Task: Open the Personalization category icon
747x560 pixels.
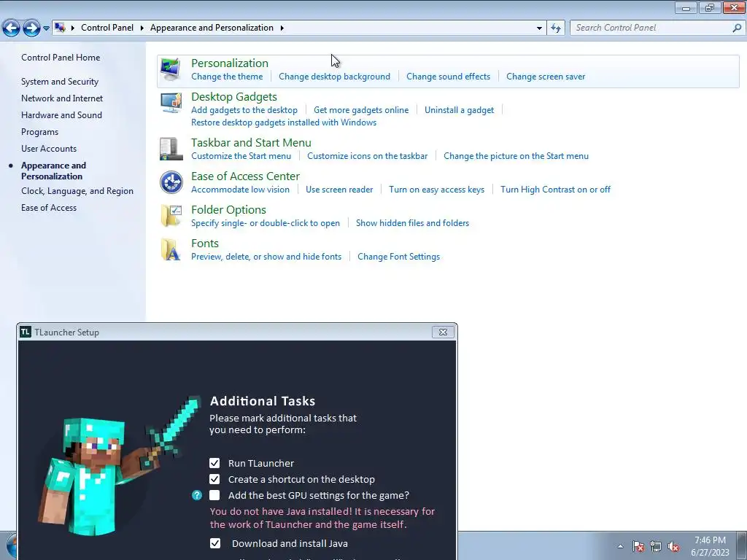Action: click(171, 69)
